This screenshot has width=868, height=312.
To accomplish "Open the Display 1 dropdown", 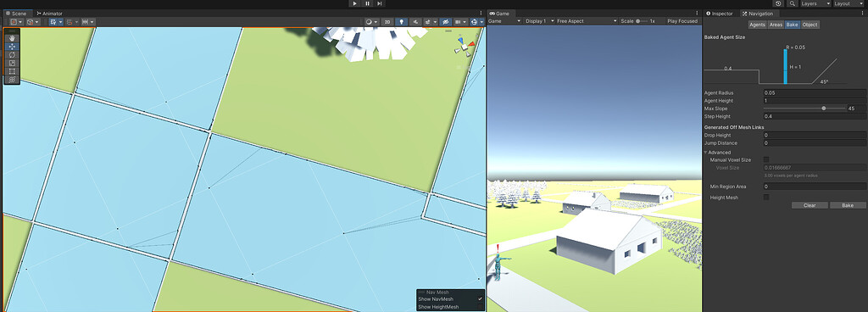I will (x=538, y=21).
